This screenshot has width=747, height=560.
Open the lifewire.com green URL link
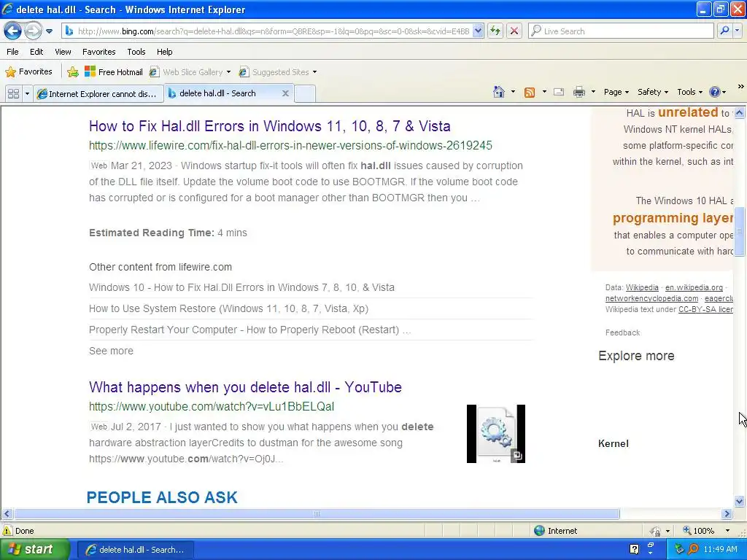click(x=290, y=145)
